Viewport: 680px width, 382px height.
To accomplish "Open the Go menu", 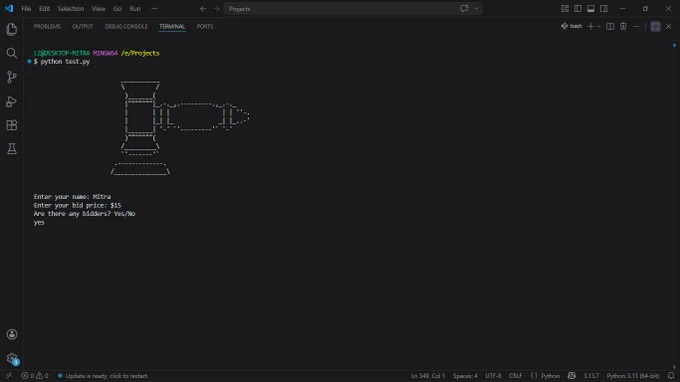I will click(x=117, y=9).
